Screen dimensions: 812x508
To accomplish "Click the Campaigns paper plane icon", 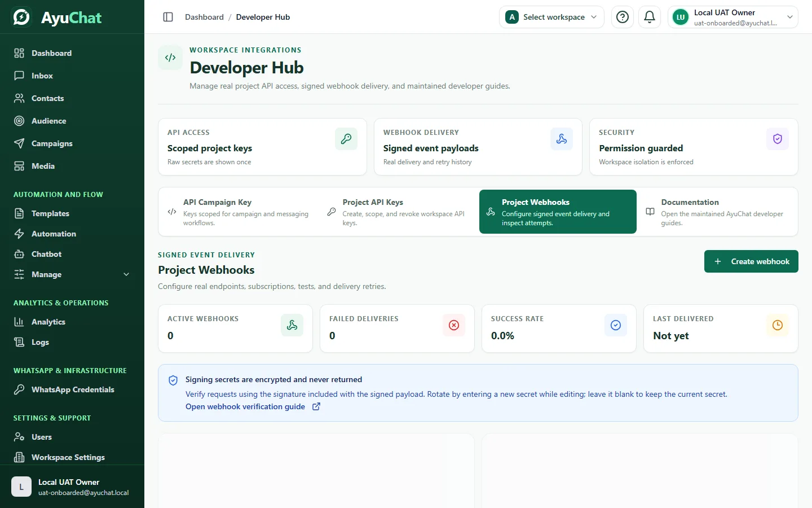I will (x=19, y=143).
